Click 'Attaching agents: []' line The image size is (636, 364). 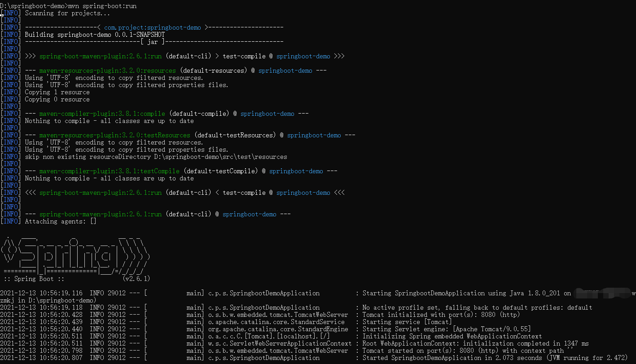pyautogui.click(x=61, y=221)
